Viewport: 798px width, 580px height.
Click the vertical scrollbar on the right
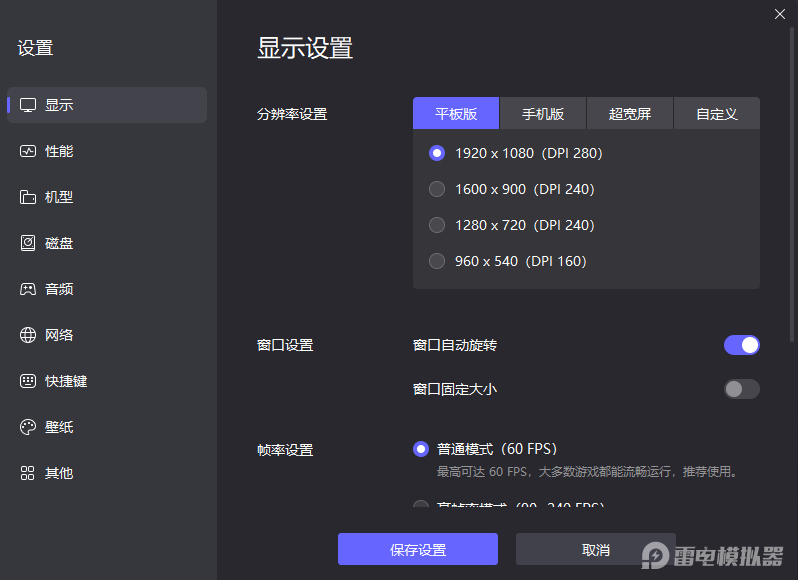(x=792, y=184)
